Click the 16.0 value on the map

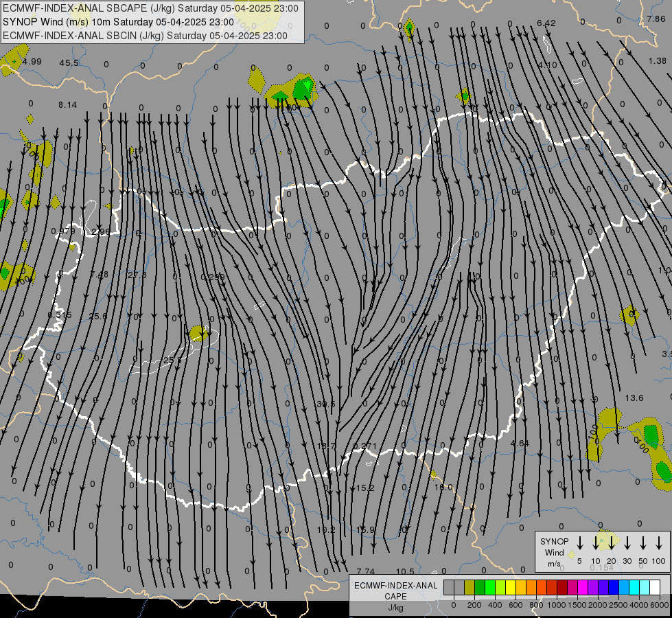(443, 488)
